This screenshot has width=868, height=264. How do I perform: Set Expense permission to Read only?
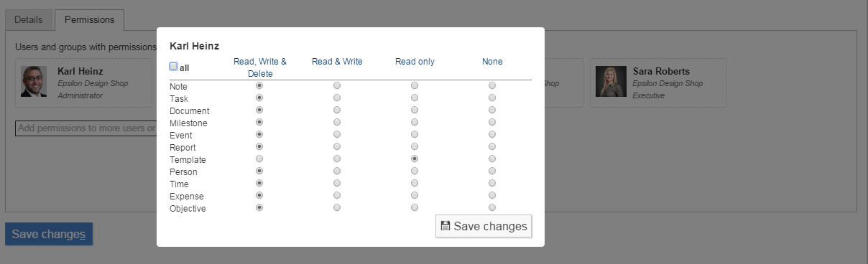point(415,195)
